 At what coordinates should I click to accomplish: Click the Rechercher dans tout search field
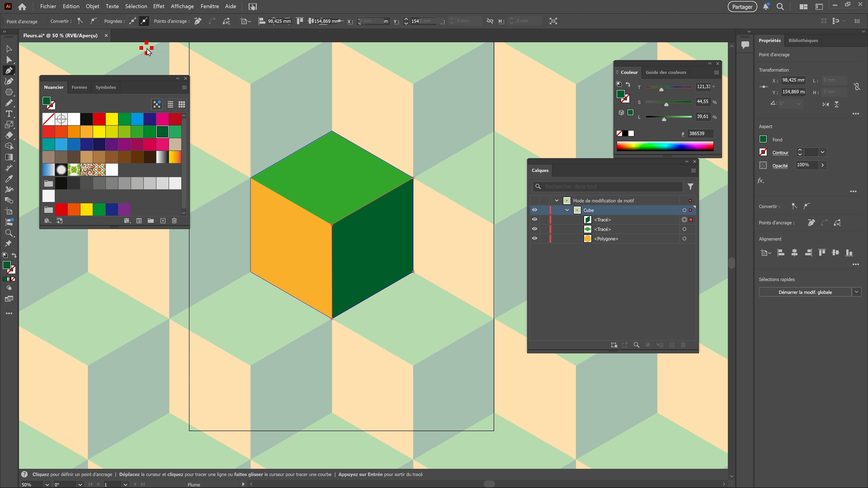pos(608,187)
